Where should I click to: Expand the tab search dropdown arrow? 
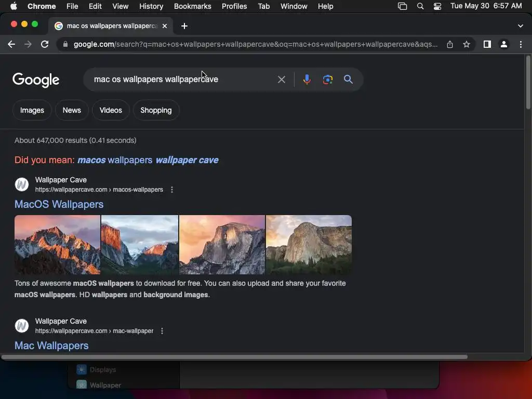coord(521,26)
